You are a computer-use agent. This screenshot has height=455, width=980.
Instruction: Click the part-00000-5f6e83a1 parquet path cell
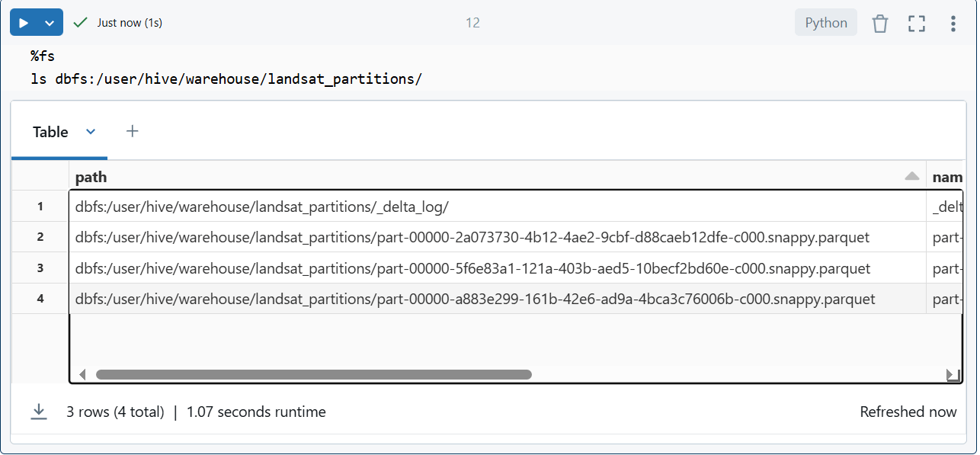click(x=472, y=268)
